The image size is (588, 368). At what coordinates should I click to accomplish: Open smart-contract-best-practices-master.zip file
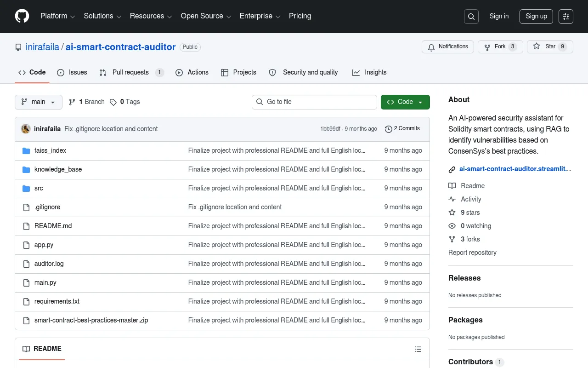(x=91, y=320)
